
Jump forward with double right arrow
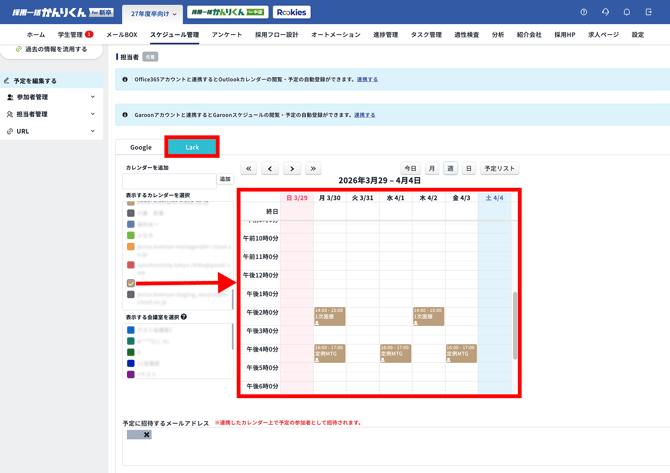(x=313, y=169)
